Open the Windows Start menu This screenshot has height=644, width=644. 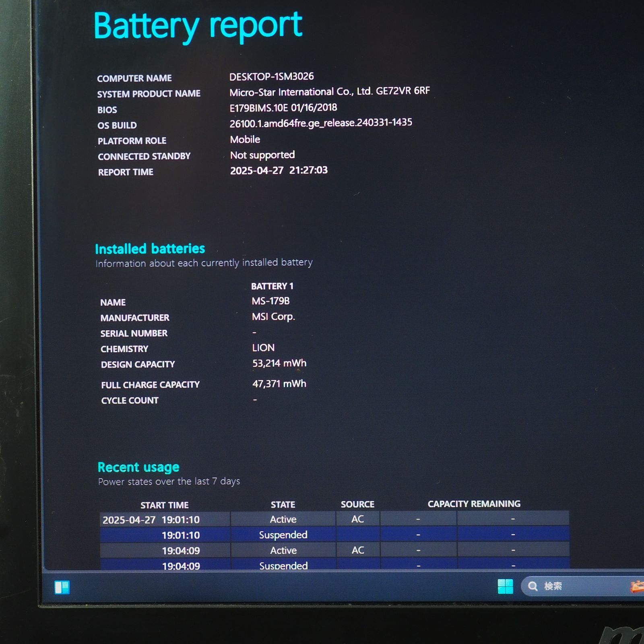coord(505,586)
